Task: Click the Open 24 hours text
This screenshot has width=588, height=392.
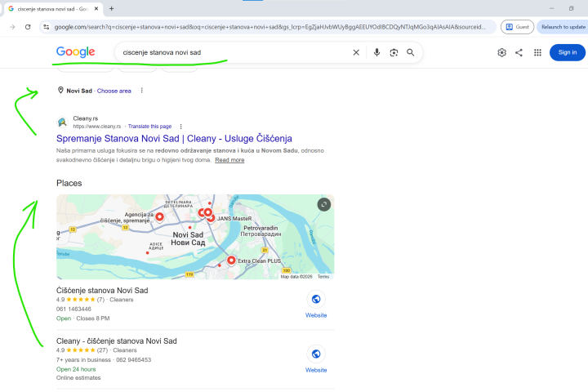Action: (x=76, y=369)
